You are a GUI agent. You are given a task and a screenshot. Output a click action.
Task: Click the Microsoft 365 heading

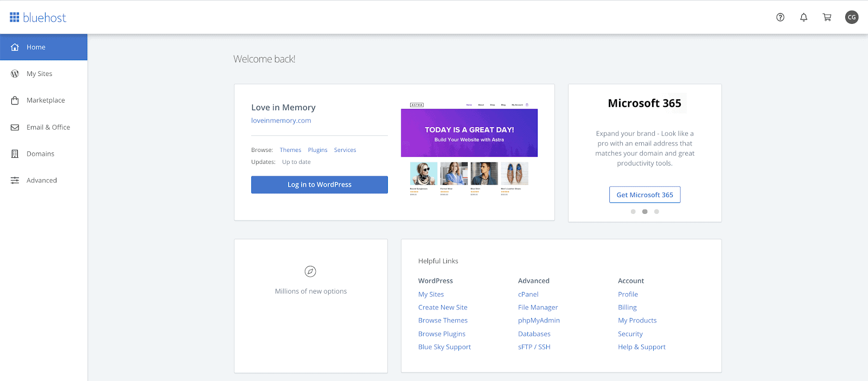[644, 103]
